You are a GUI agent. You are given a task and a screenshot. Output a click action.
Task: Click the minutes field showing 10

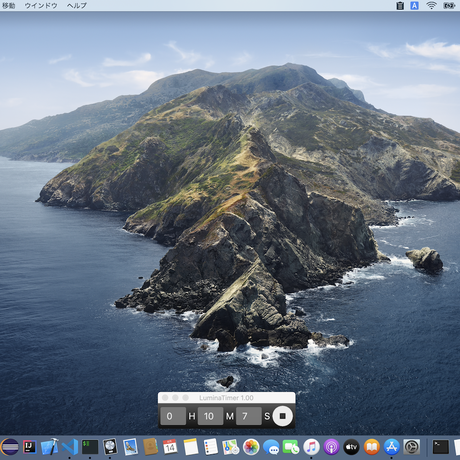(210, 416)
